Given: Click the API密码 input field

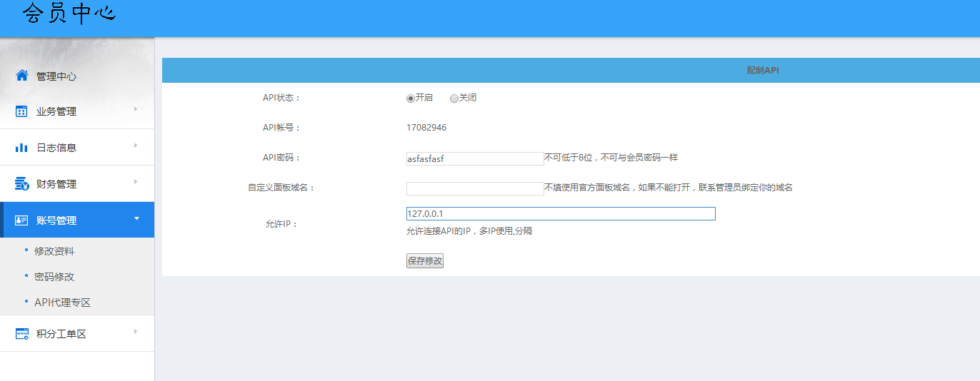Looking at the screenshot, I should tap(475, 158).
